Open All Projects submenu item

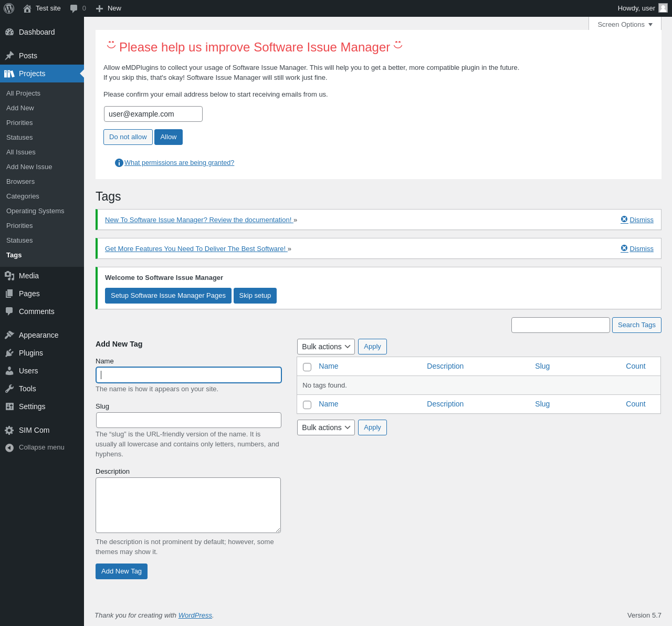(23, 93)
